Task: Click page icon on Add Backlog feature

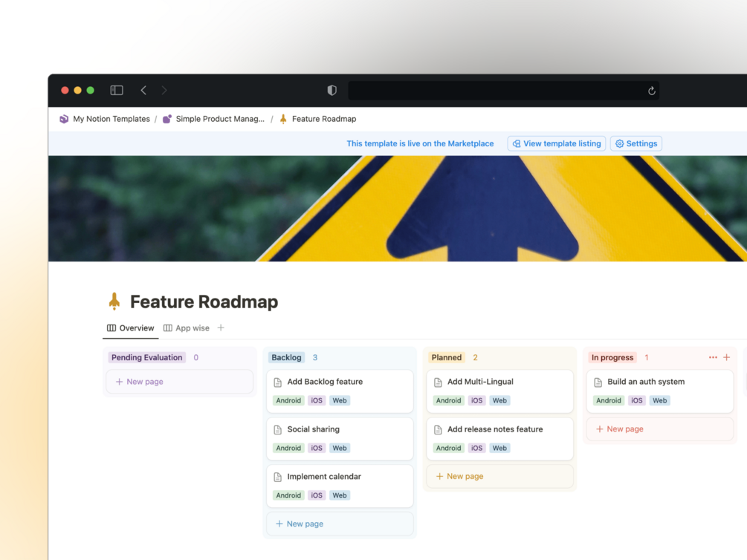Action: click(278, 382)
